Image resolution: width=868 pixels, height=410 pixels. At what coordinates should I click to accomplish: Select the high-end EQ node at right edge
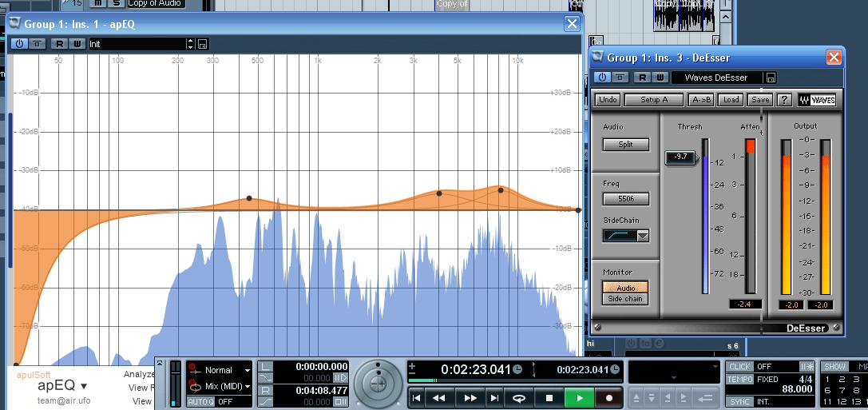[578, 210]
